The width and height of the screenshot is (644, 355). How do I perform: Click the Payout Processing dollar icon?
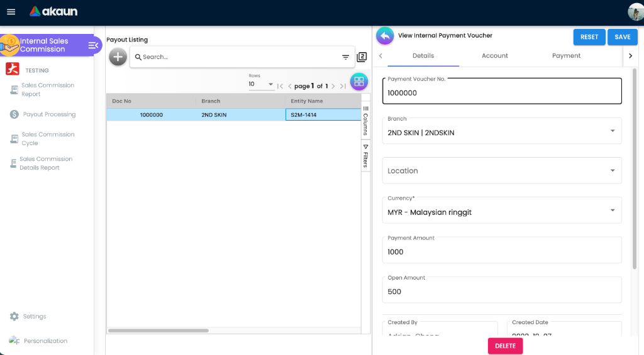coord(14,114)
